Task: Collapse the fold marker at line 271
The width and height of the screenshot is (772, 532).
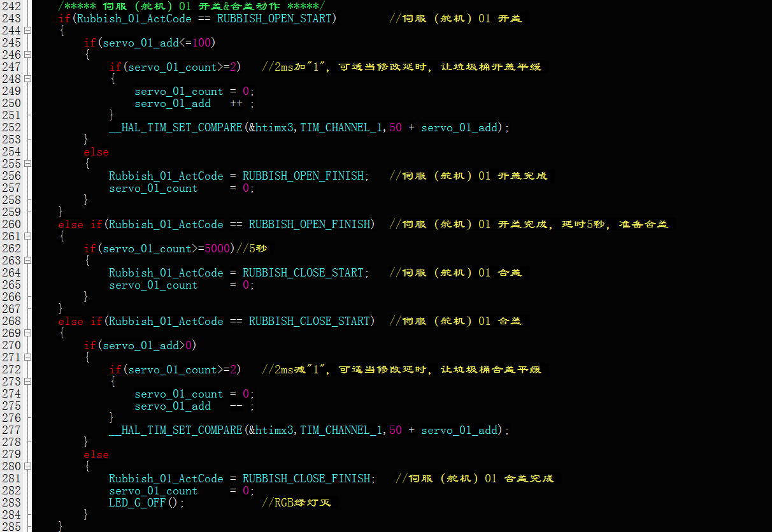Action: click(x=27, y=357)
